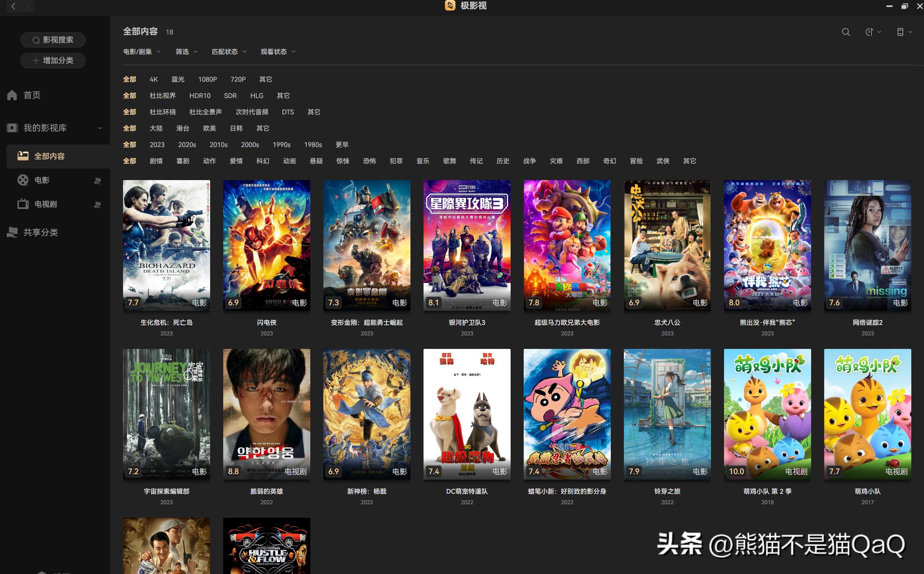The height and width of the screenshot is (574, 924).
Task: Open the 观看状态 dropdown
Action: pyautogui.click(x=277, y=52)
